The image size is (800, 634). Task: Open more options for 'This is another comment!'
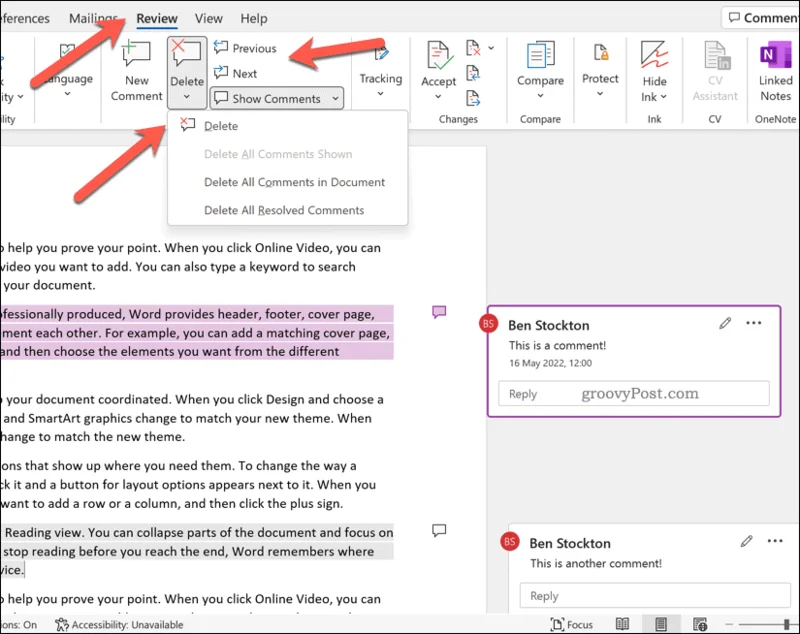pos(775,541)
